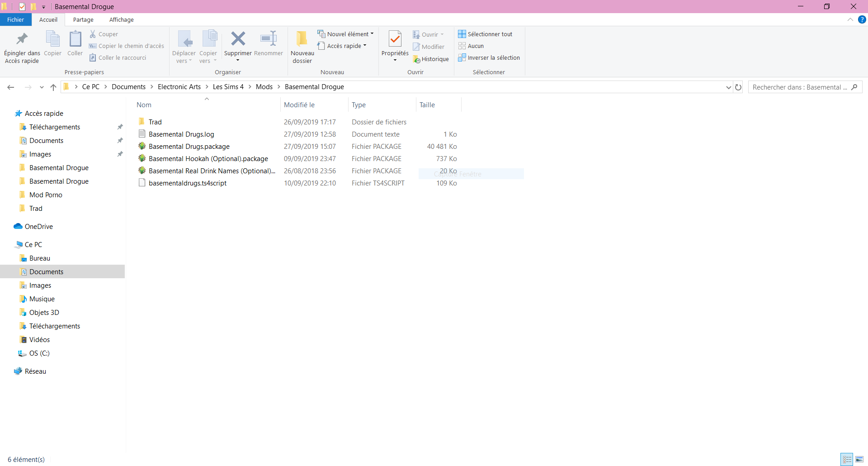Click Les Sims 4 breadcrumb segment
Screen dimensions: 868x466
coord(228,87)
